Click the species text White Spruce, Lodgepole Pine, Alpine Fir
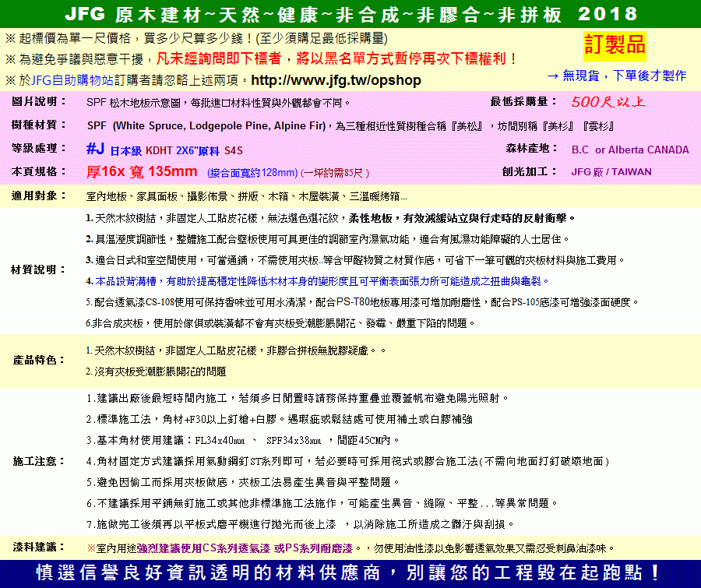The width and height of the screenshot is (701, 588). 220,126
